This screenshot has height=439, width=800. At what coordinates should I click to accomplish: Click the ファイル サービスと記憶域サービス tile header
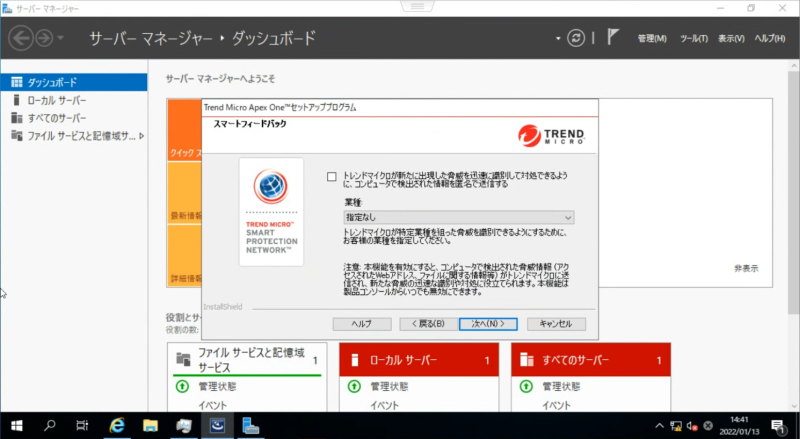247,359
